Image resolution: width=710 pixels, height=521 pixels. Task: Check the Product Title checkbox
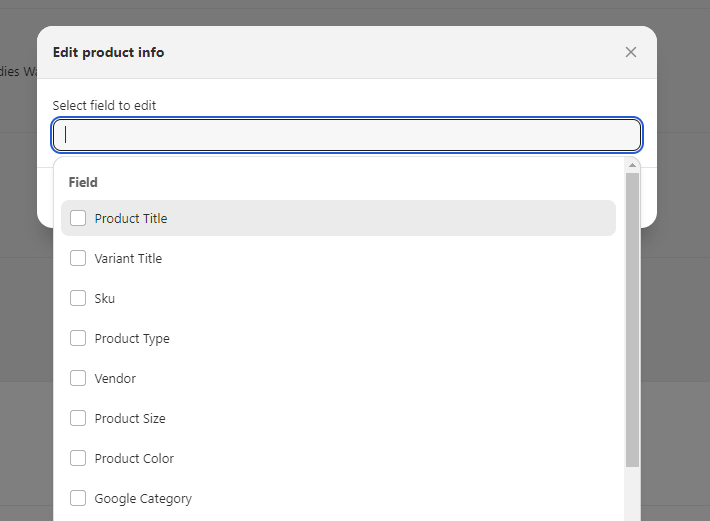pos(78,218)
